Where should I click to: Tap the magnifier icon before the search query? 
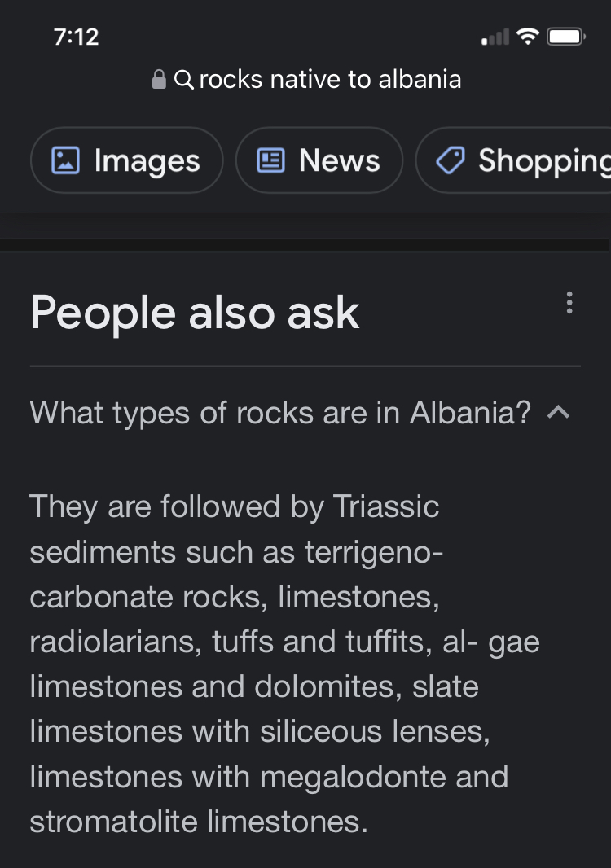[184, 80]
